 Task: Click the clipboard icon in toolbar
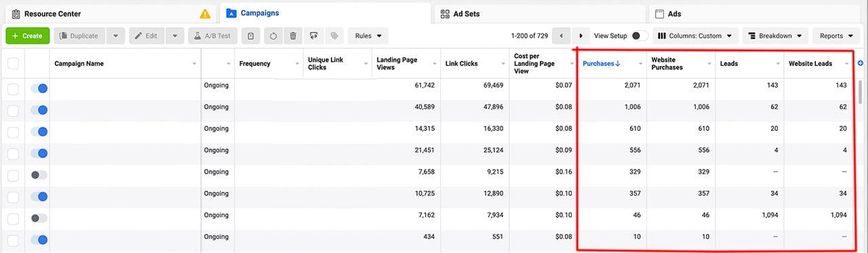[251, 36]
